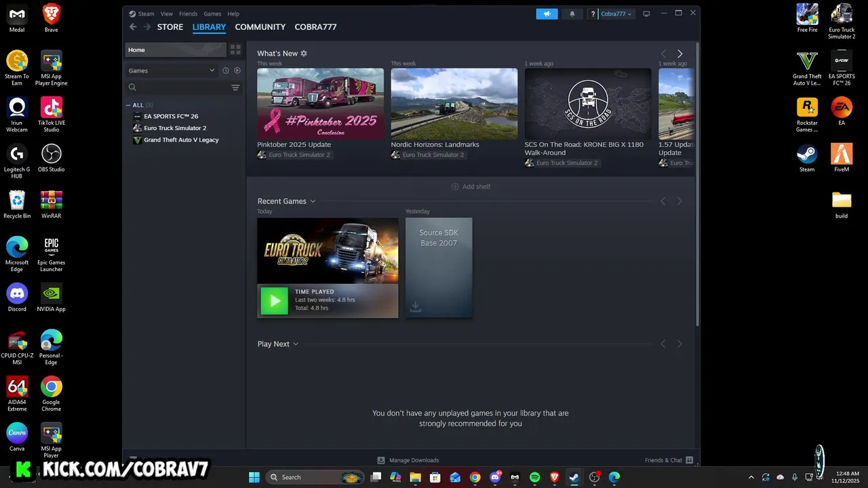This screenshot has width=868, height=488.
Task: Select EA SPORTS FC 26 in library list
Action: 171,117
